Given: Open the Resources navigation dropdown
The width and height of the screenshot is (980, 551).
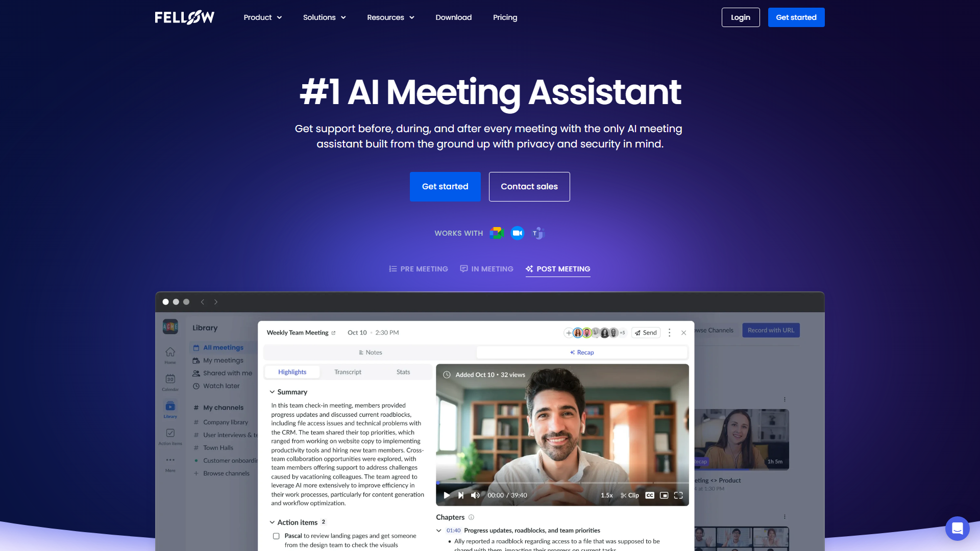Looking at the screenshot, I should (x=390, y=17).
